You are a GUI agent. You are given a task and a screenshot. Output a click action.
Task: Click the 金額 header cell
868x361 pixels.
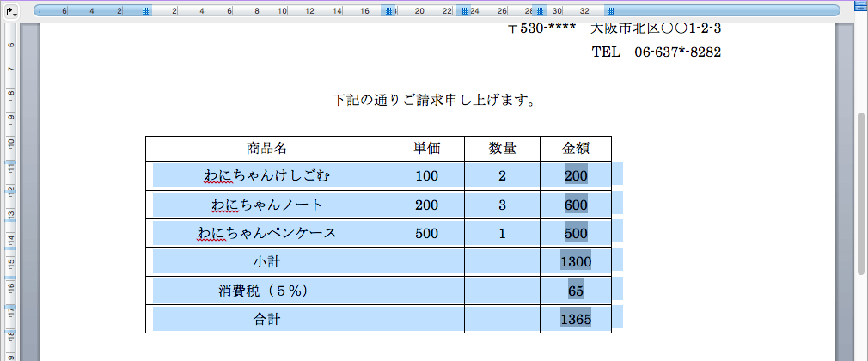click(x=576, y=149)
